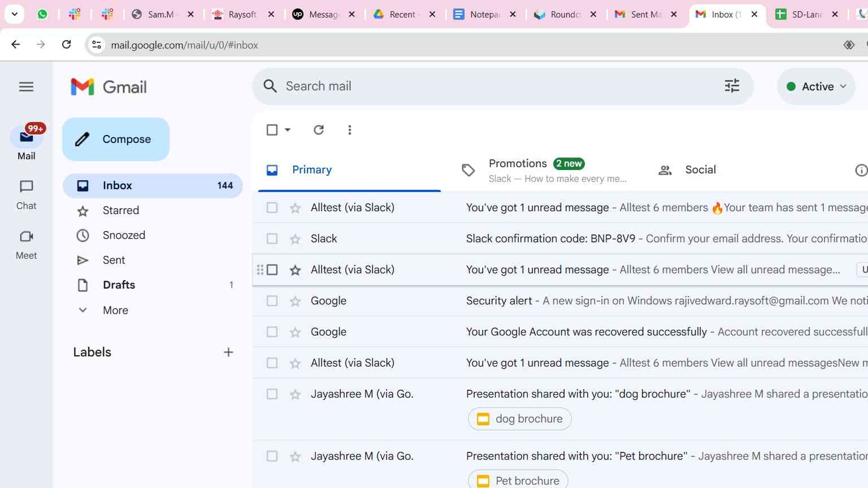Open the dog brochure attachment chip
Viewport: 868px width, 488px height.
(520, 419)
